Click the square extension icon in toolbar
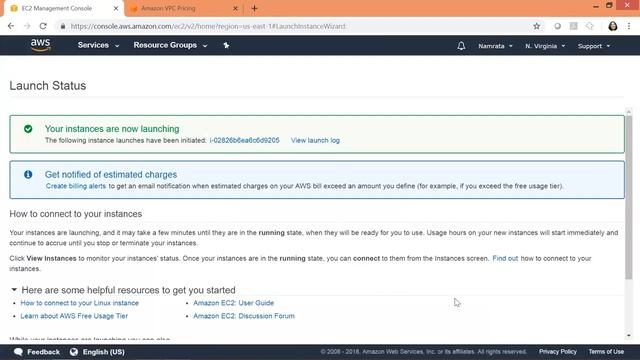The image size is (640, 360). tap(573, 26)
